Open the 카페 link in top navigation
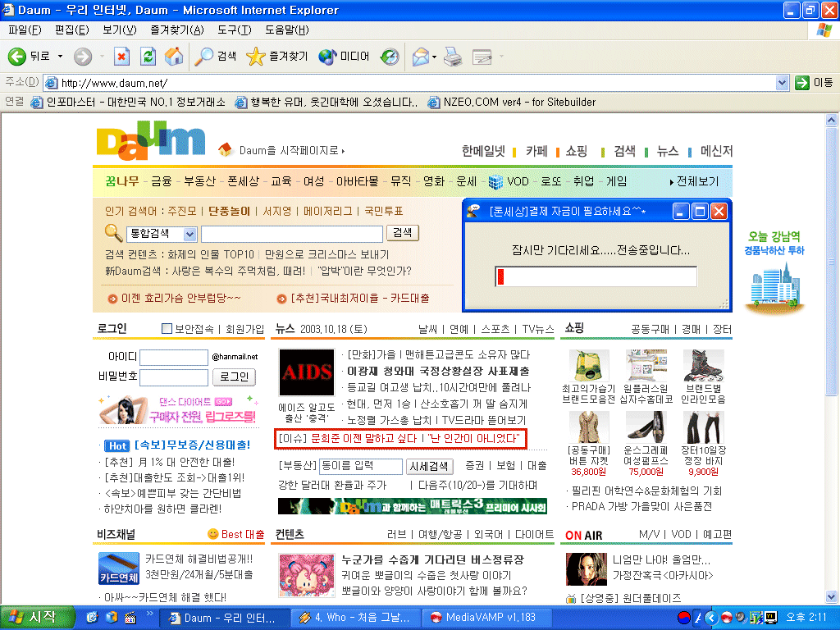840x630 pixels. 536,151
